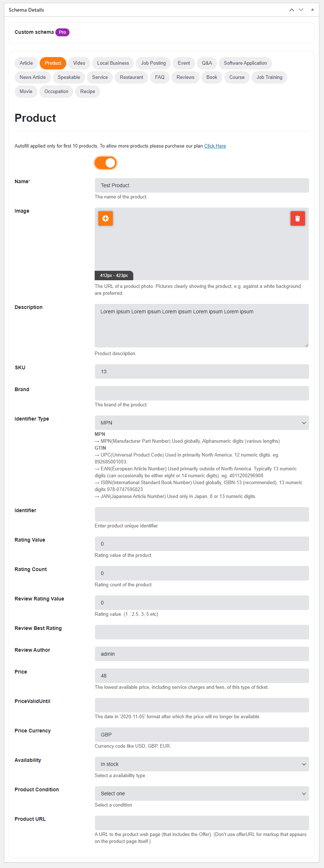The image size is (324, 868).
Task: Click into the Description textarea
Action: (202, 325)
